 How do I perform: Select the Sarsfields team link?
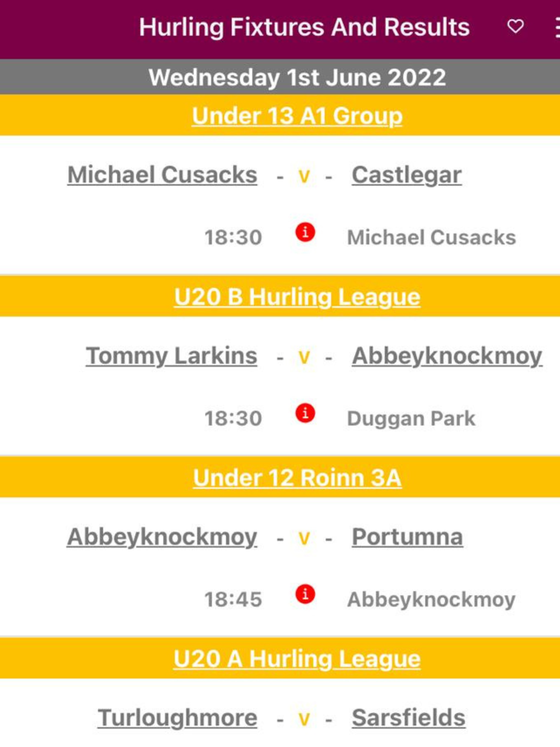click(x=409, y=718)
